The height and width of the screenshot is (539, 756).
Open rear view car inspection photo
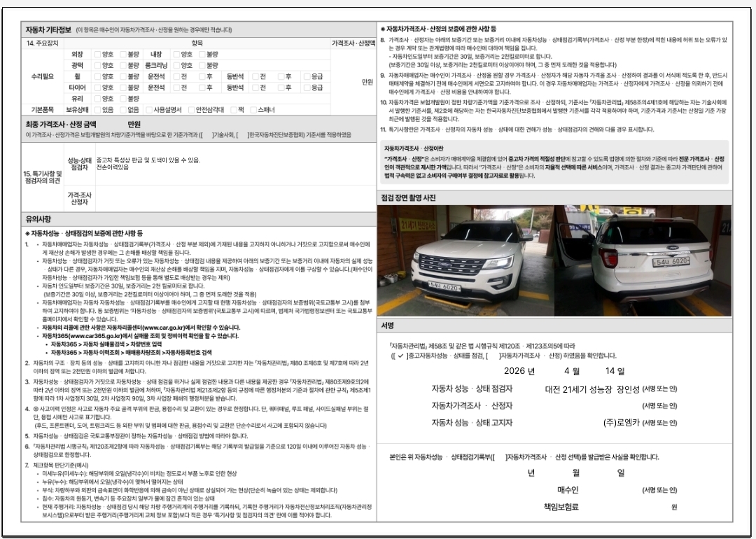point(643,261)
